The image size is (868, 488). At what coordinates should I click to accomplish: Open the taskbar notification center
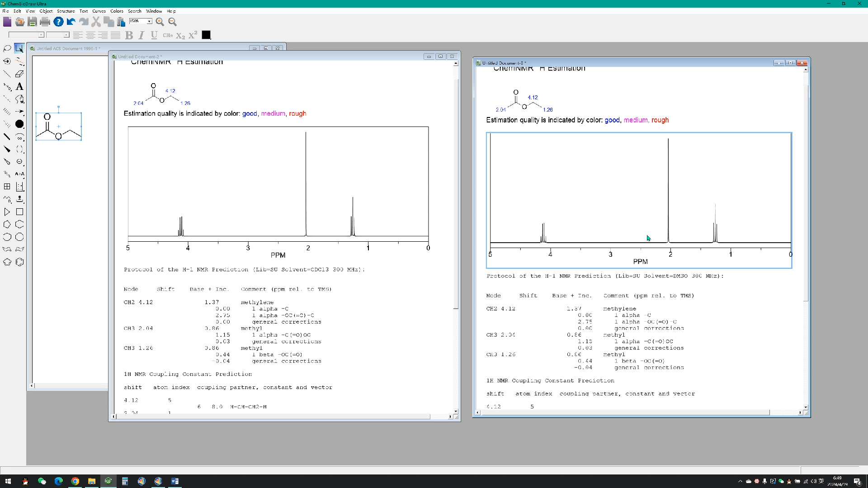coord(857,481)
